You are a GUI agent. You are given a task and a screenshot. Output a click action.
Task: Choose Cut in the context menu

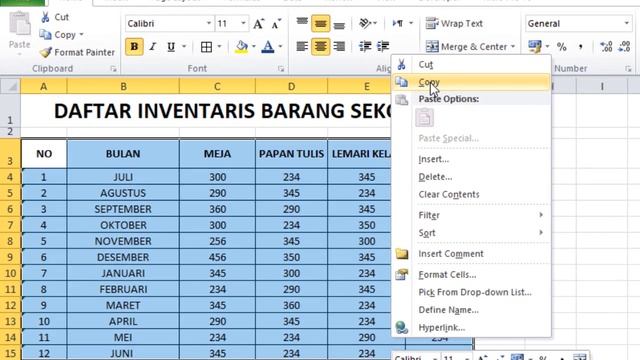pyautogui.click(x=471, y=64)
